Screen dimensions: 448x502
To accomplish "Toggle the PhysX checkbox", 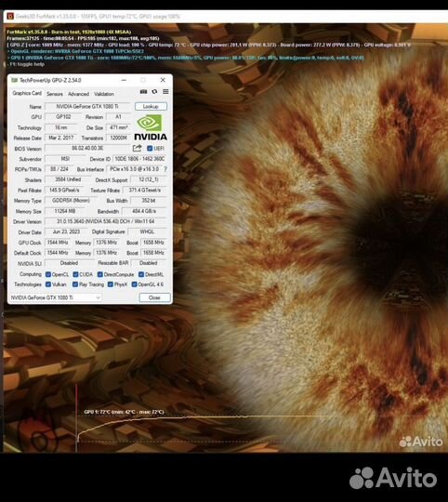I will click(111, 284).
